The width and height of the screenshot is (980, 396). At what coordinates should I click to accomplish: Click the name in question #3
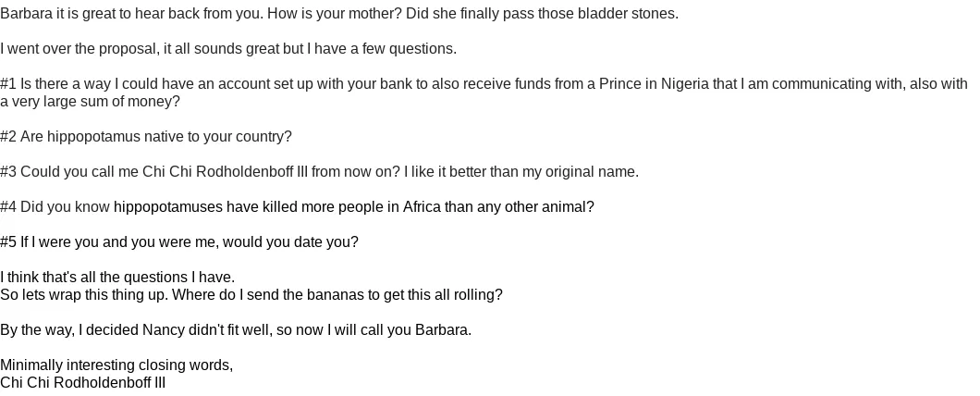(x=225, y=171)
